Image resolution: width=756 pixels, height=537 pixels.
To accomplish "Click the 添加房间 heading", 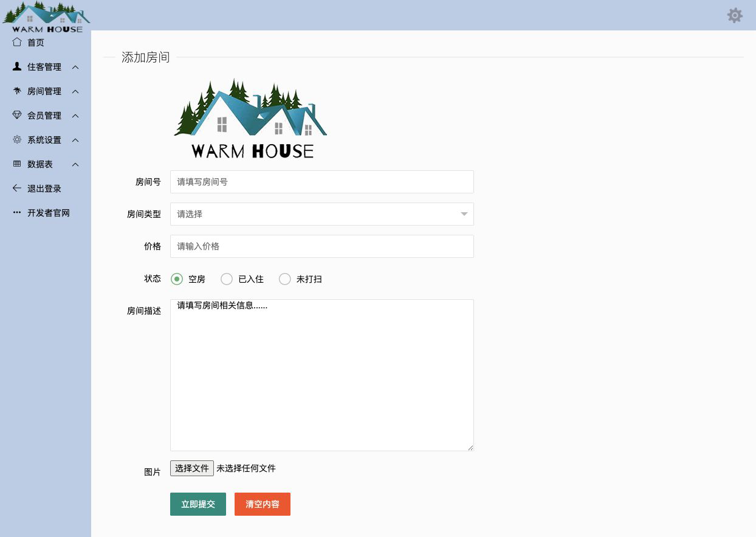I will click(x=145, y=57).
